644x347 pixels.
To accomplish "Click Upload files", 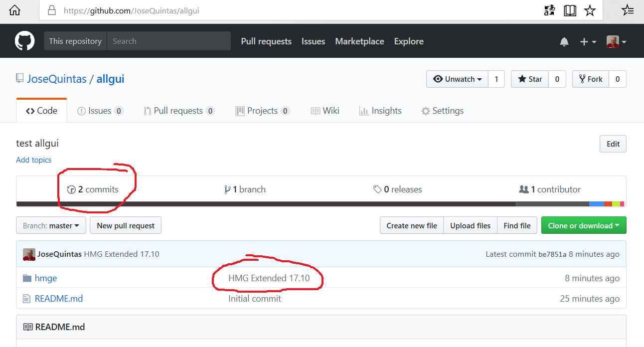I will (470, 225).
